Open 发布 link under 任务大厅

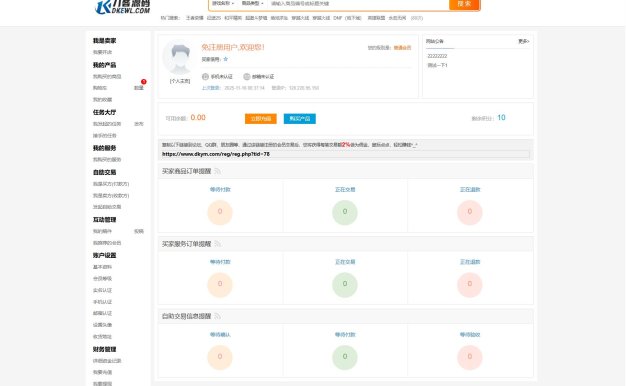click(x=139, y=124)
